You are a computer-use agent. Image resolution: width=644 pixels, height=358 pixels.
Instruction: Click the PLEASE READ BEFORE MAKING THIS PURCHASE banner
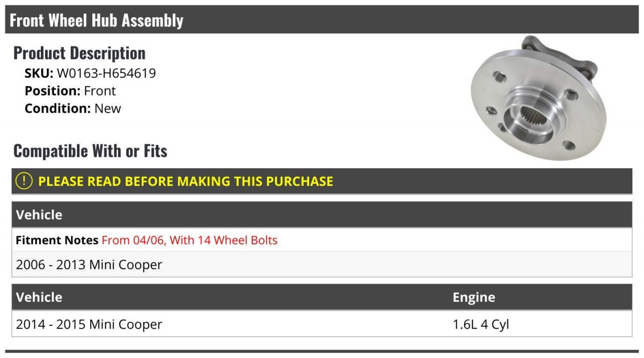322,181
